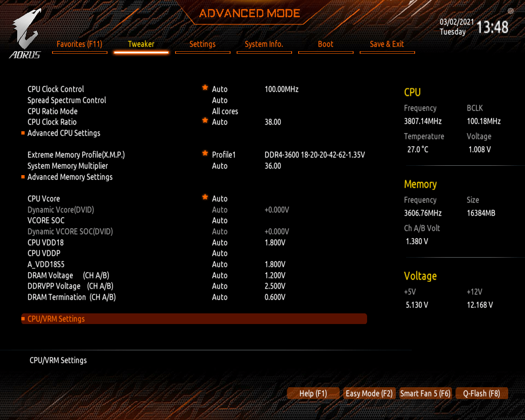Change the A_VDD18S5 Auto setting
The image size is (525, 420).
220,264
